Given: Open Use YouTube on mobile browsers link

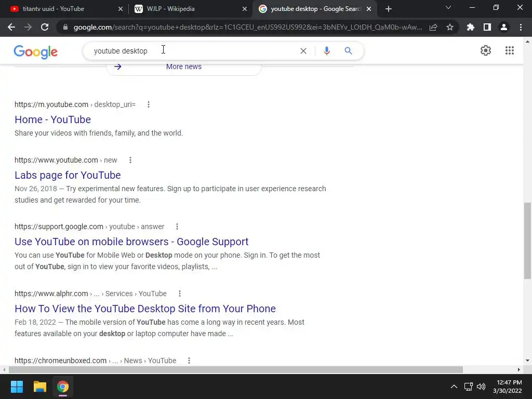Looking at the screenshot, I should [x=131, y=242].
